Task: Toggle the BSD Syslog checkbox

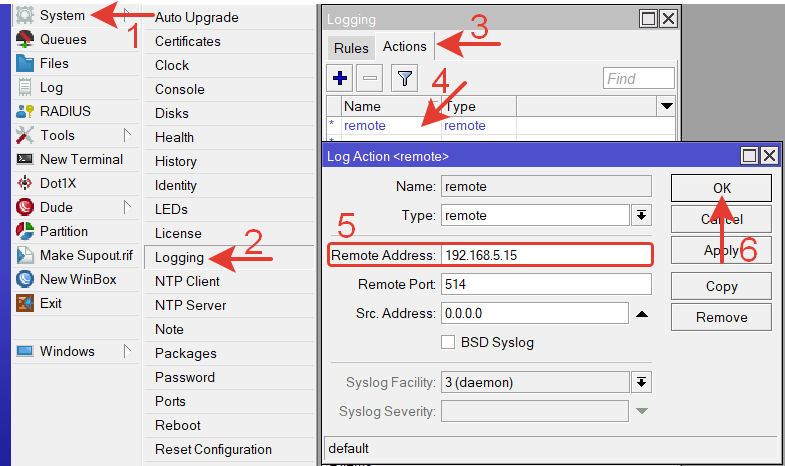Action: (x=448, y=342)
